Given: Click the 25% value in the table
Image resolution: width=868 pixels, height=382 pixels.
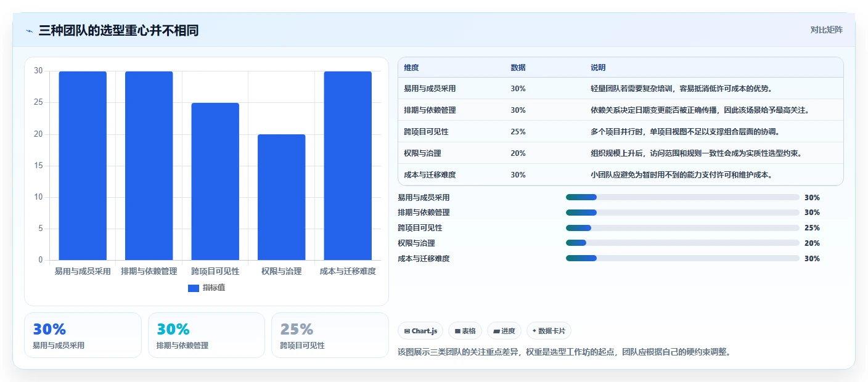Looking at the screenshot, I should click(518, 132).
